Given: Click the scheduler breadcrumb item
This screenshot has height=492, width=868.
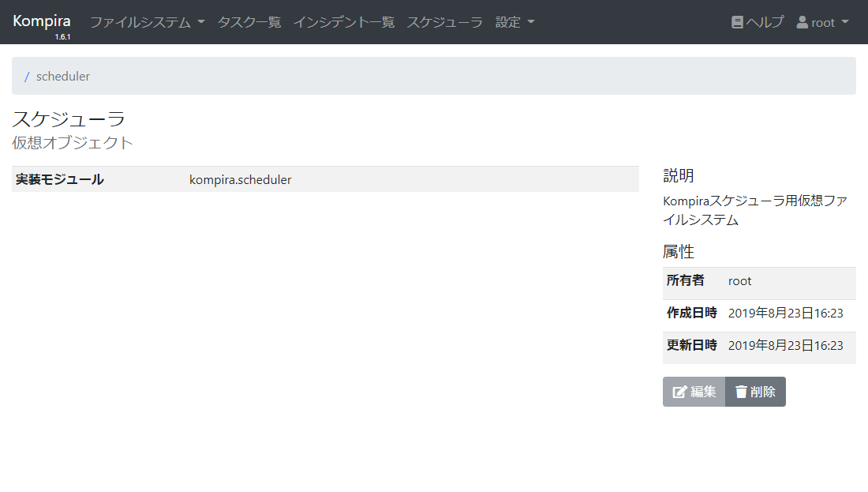Looking at the screenshot, I should (63, 77).
